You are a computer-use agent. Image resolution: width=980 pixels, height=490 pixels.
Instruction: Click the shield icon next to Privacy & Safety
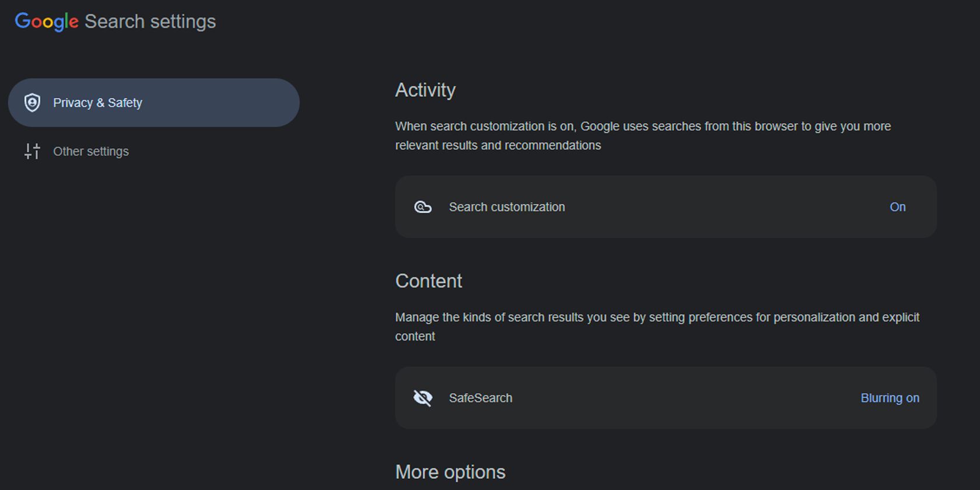click(x=32, y=103)
